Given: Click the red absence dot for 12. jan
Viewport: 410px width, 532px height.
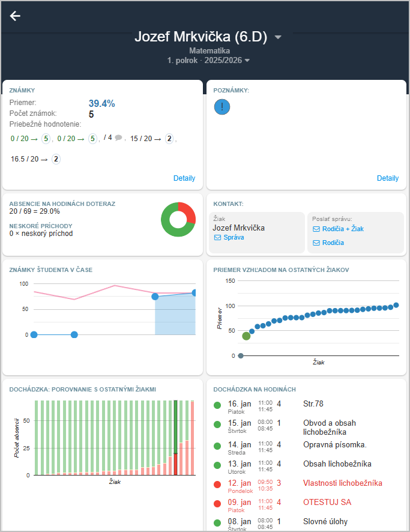Looking at the screenshot, I should (217, 484).
